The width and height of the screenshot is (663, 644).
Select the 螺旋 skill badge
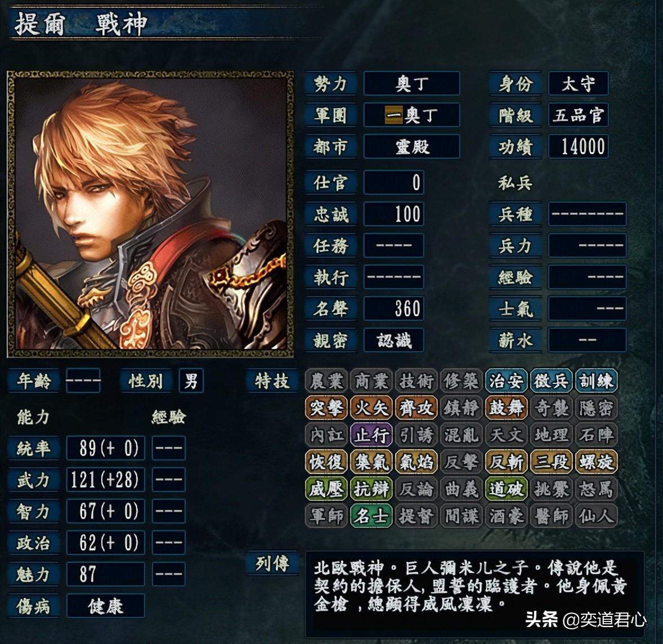coord(596,462)
